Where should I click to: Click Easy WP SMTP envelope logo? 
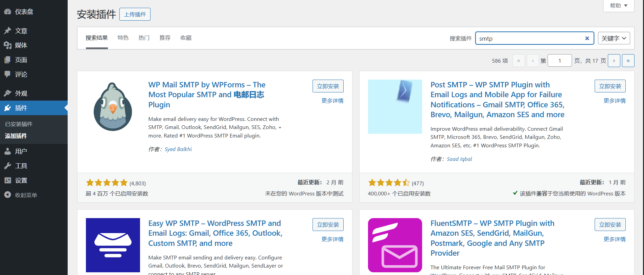[x=113, y=245]
